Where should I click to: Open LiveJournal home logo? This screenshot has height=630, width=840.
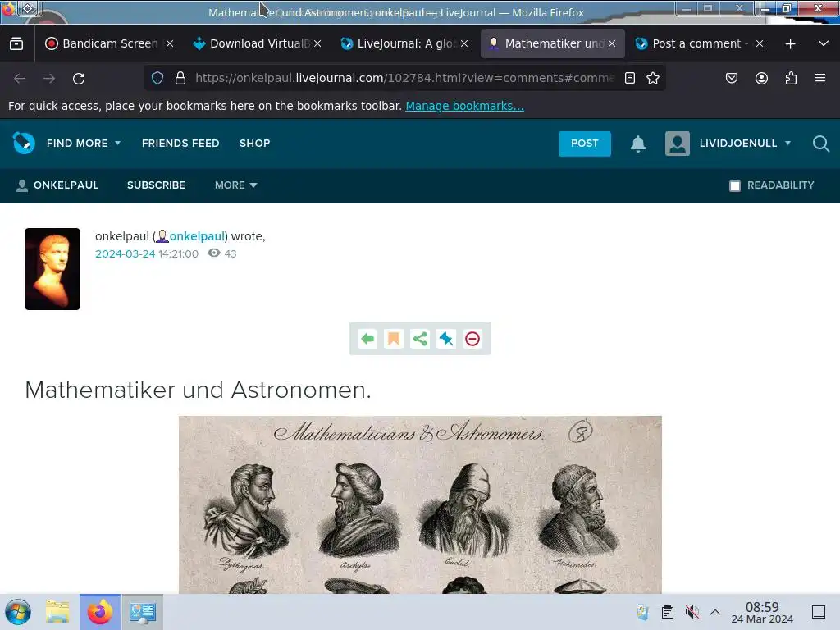click(x=24, y=143)
